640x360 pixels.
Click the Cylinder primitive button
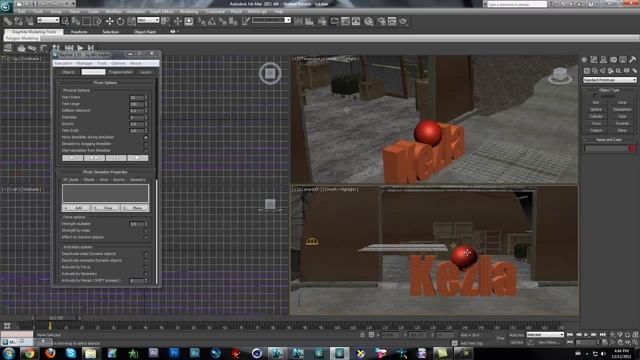[596, 116]
